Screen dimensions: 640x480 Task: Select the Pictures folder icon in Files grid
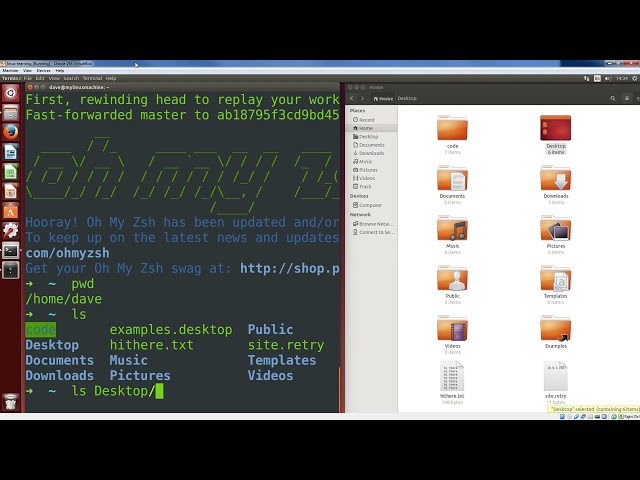556,228
